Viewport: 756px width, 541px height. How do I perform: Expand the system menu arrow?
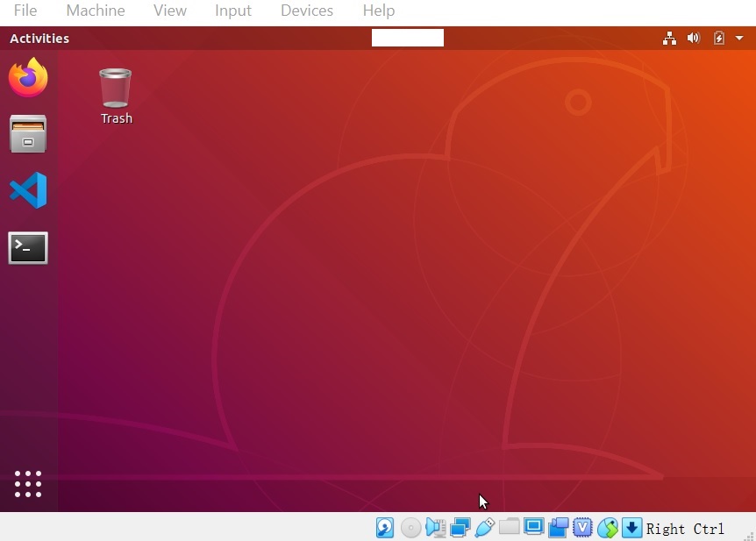(x=739, y=38)
